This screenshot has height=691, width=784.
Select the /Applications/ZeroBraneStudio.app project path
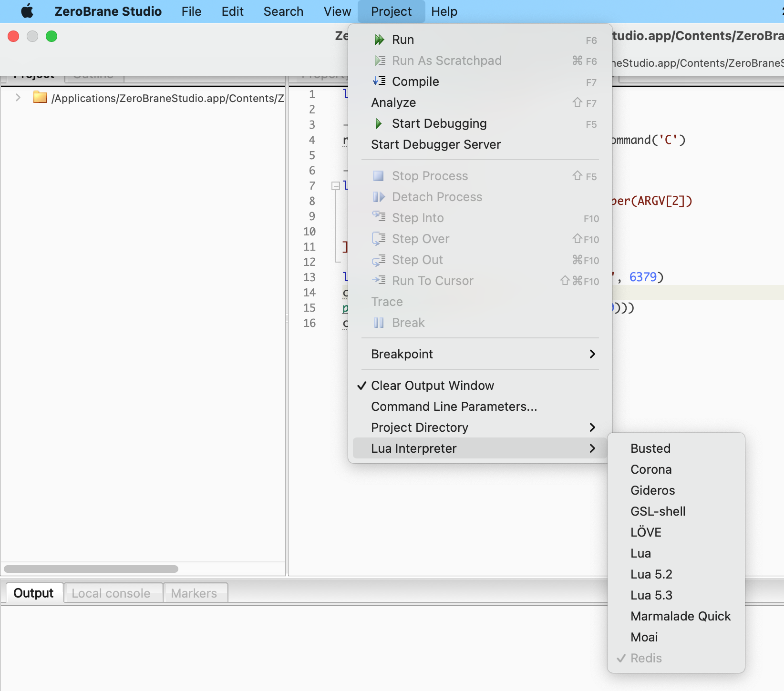(168, 98)
